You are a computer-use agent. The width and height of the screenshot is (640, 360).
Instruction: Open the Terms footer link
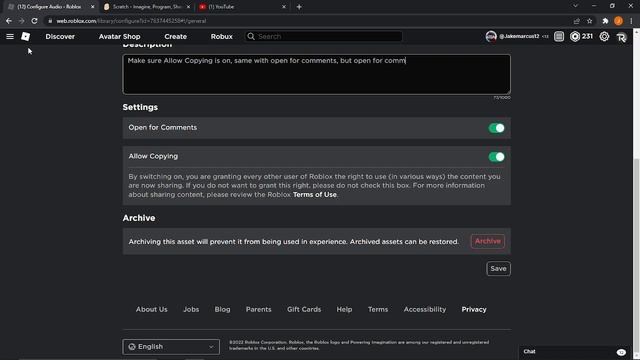(x=378, y=309)
